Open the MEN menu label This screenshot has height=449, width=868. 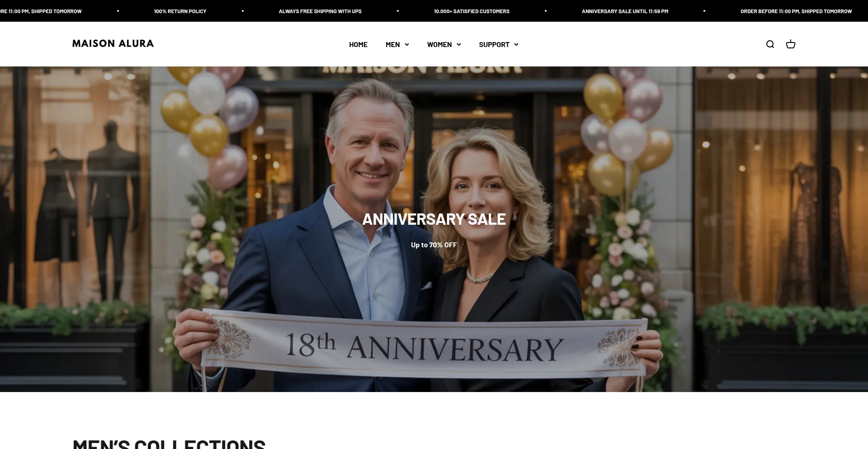(392, 44)
